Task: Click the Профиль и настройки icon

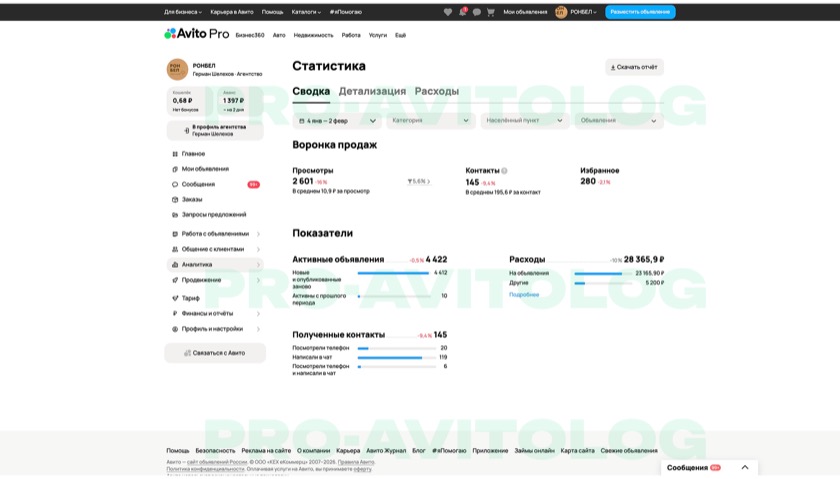Action: 175,329
